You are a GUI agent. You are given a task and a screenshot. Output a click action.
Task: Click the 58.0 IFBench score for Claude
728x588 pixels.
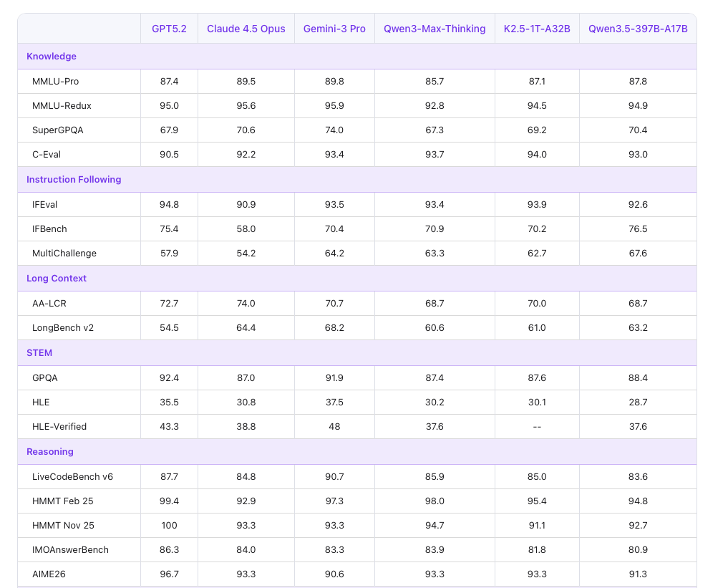pyautogui.click(x=246, y=229)
